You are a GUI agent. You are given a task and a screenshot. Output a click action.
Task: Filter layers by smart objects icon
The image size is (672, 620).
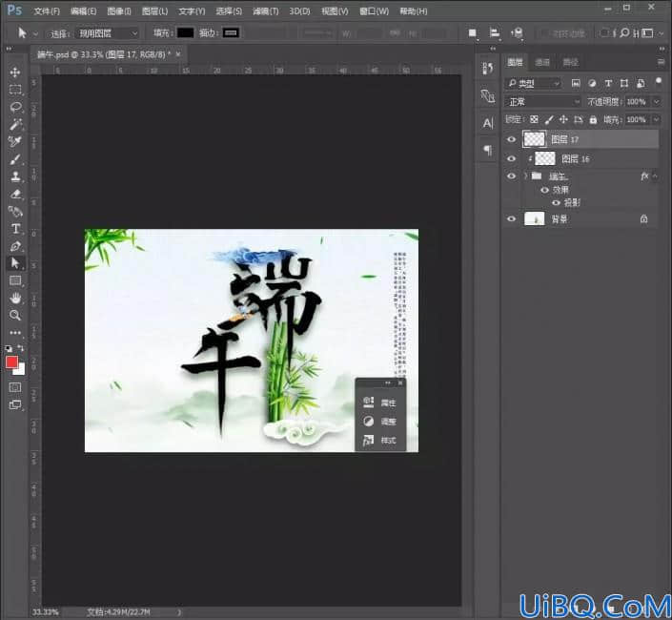click(641, 83)
